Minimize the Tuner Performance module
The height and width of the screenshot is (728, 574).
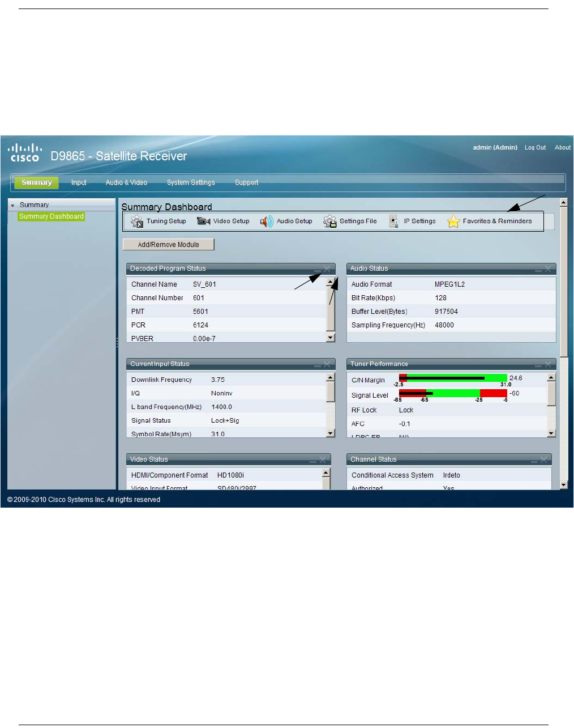pyautogui.click(x=538, y=365)
